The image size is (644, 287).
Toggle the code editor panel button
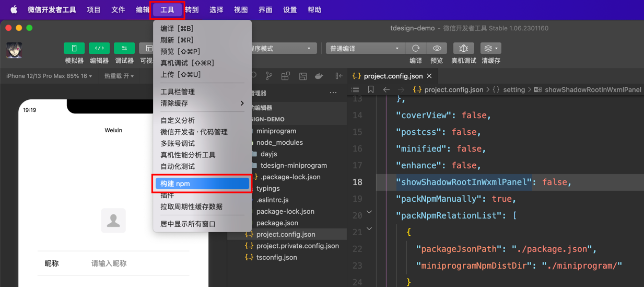(x=99, y=49)
